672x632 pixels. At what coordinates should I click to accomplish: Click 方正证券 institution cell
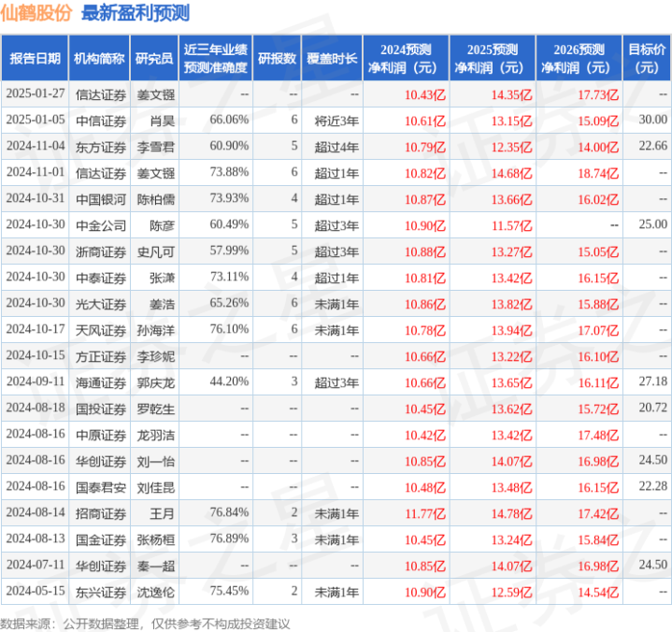click(x=101, y=357)
